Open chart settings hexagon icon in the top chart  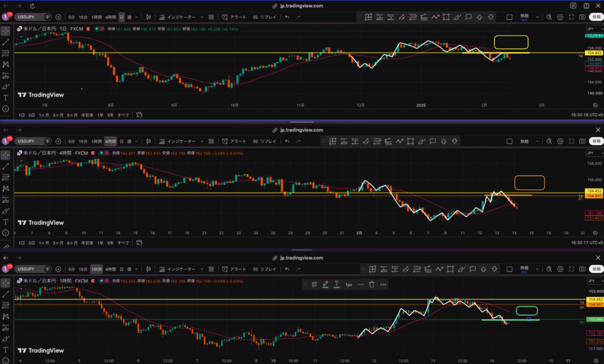click(x=560, y=17)
